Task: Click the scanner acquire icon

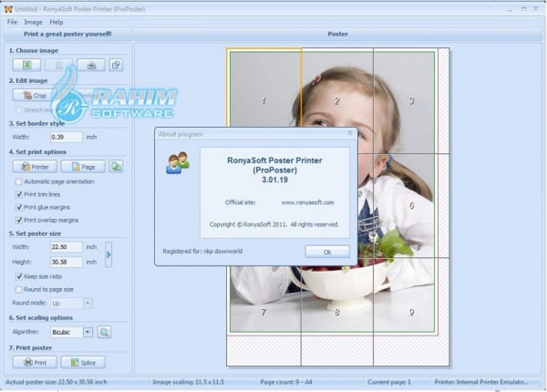Action: 91,65
